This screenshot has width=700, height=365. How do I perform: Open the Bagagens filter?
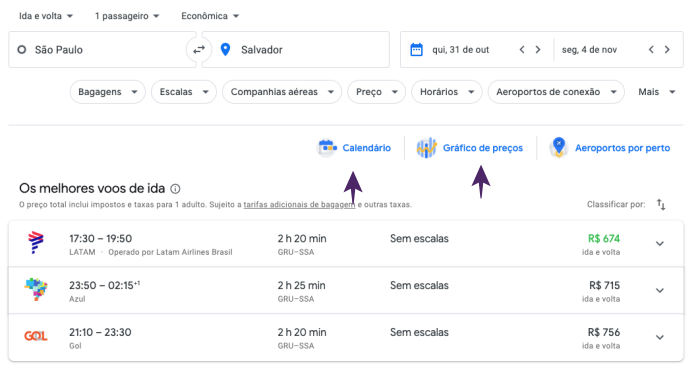click(108, 92)
